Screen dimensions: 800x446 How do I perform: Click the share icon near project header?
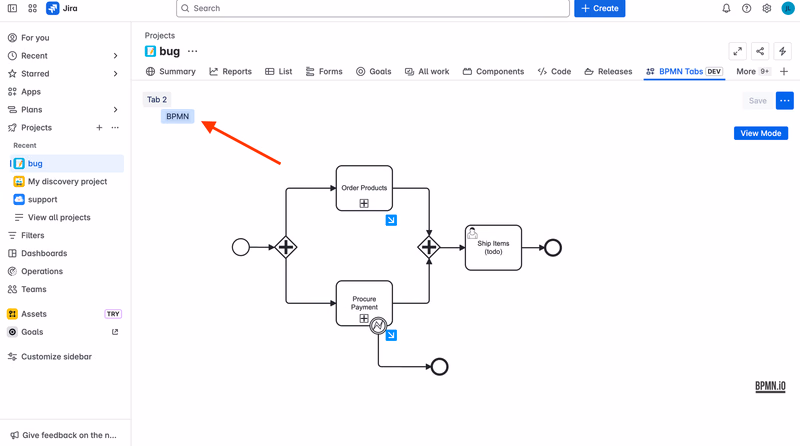click(760, 51)
